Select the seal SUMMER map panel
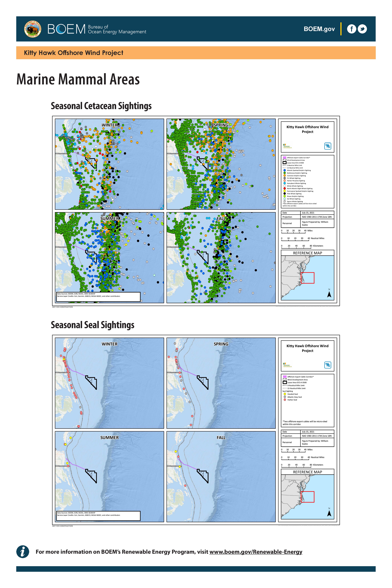Screen dimensions: 392x588 (110, 477)
